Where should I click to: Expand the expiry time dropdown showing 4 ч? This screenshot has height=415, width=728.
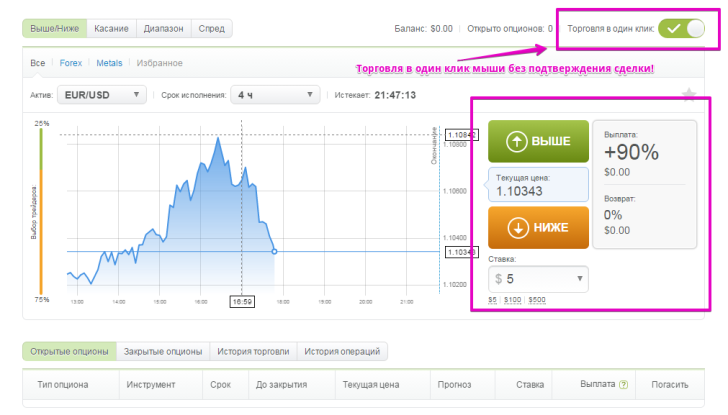(x=274, y=95)
